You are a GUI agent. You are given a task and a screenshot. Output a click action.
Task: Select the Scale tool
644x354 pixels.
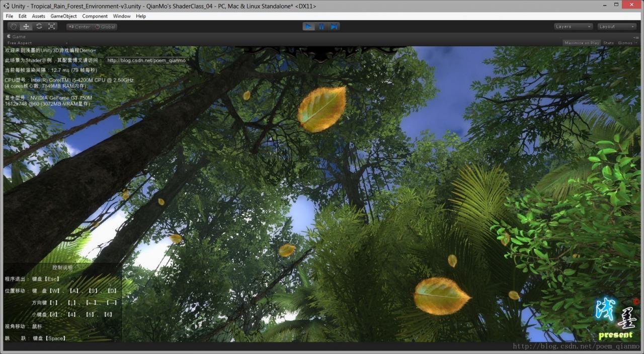pyautogui.click(x=52, y=27)
